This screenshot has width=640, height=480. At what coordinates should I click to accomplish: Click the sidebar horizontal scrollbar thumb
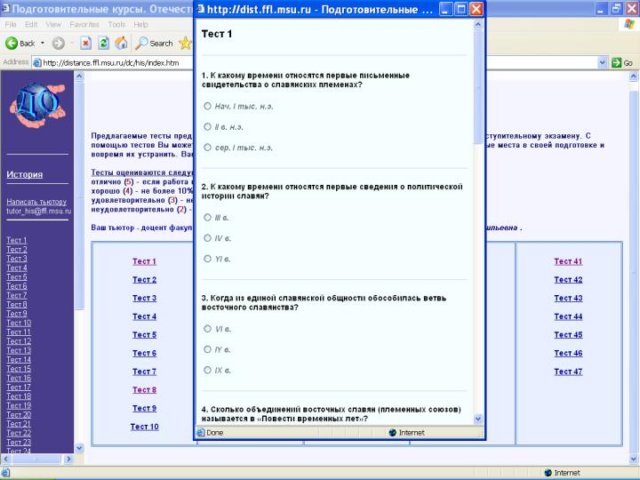[35, 459]
